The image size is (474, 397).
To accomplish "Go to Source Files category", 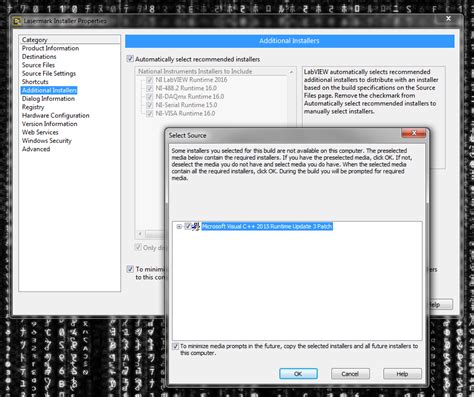I will point(38,65).
